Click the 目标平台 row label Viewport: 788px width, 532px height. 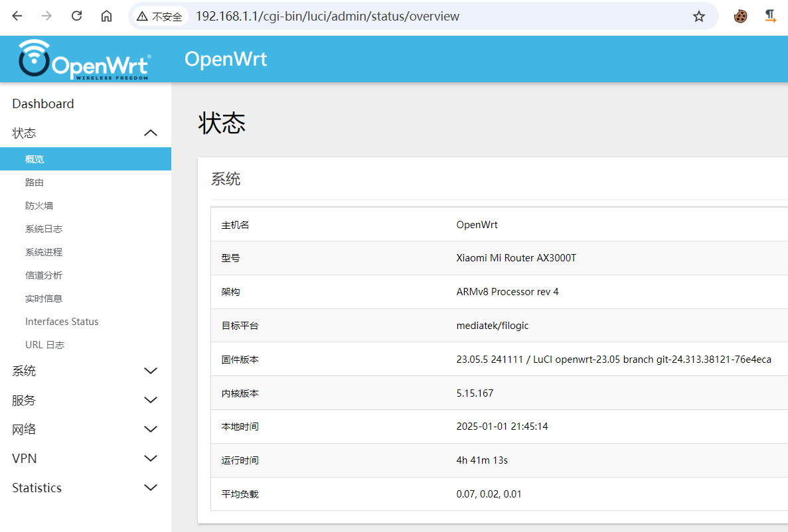240,326
